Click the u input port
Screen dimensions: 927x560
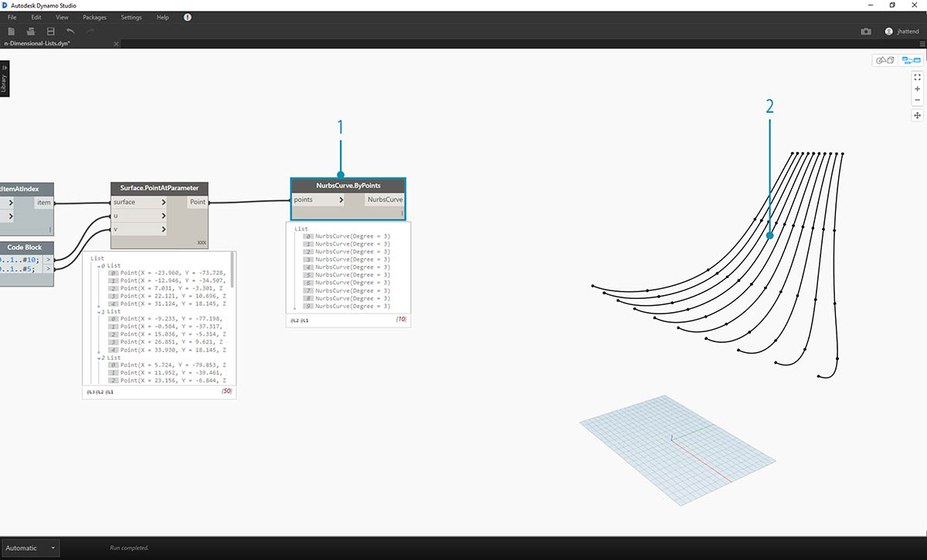point(139,216)
